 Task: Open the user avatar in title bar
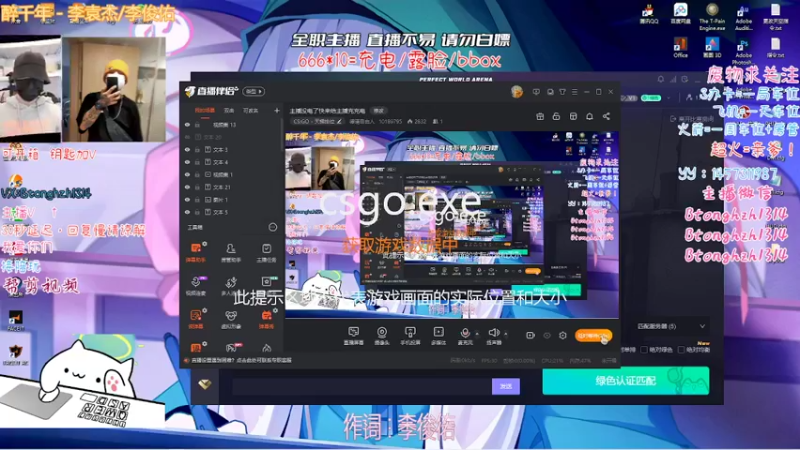point(517,92)
